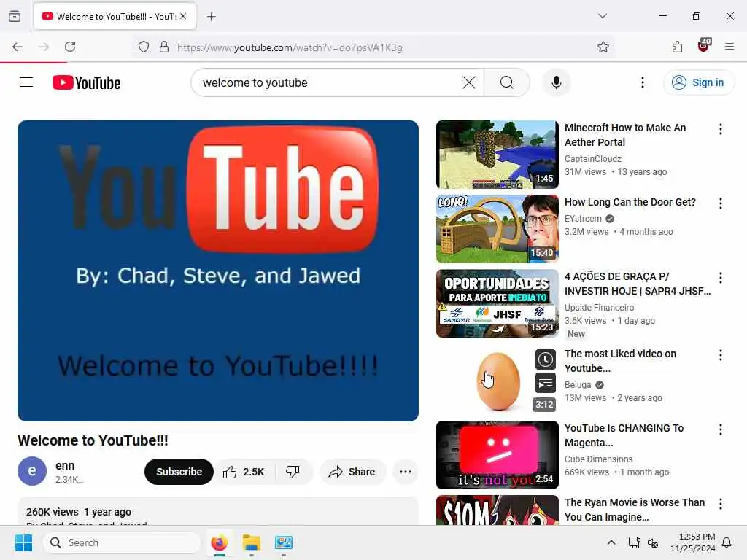Open more actions ellipsis under video
Image resolution: width=747 pixels, height=560 pixels.
click(x=406, y=472)
